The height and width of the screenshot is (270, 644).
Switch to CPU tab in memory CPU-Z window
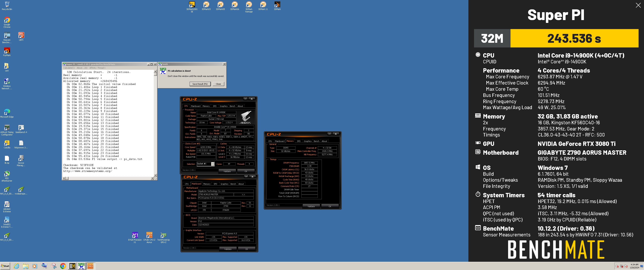[x=270, y=141]
